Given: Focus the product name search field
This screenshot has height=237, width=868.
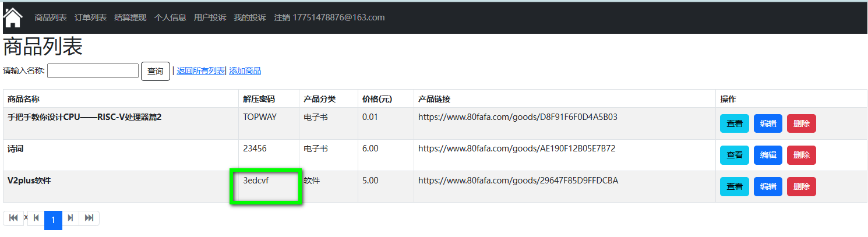Looking at the screenshot, I should tap(93, 71).
